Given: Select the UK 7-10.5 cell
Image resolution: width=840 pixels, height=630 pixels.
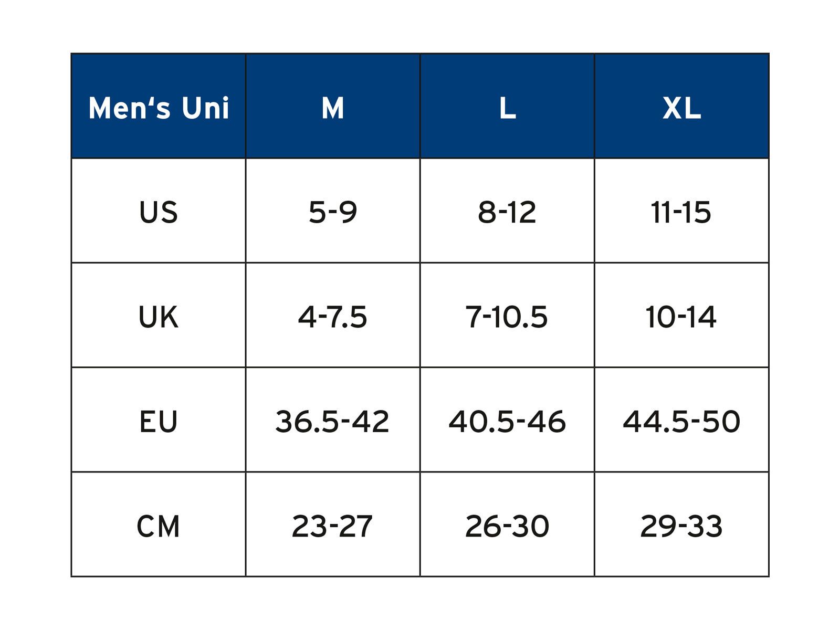Looking at the screenshot, I should pos(507,317).
